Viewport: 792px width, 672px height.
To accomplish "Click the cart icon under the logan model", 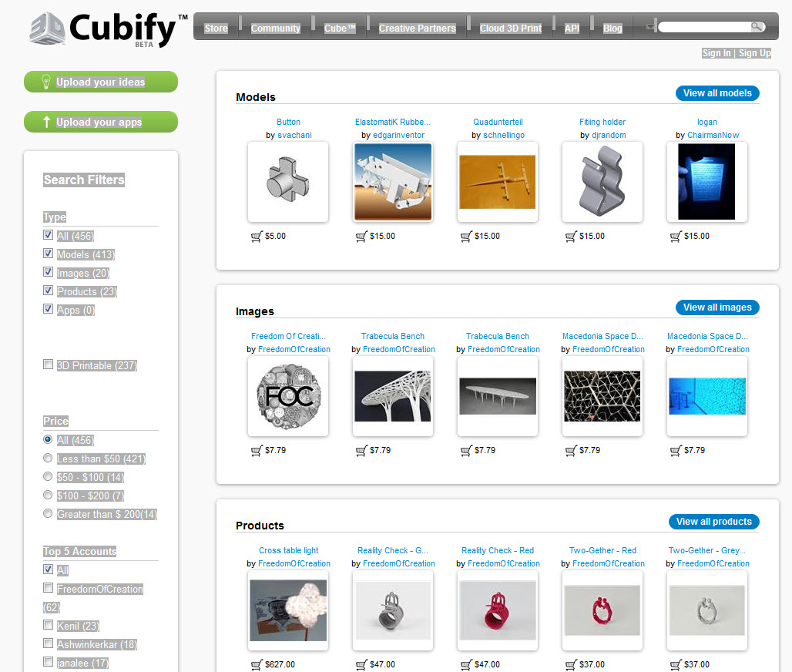I will (x=675, y=237).
